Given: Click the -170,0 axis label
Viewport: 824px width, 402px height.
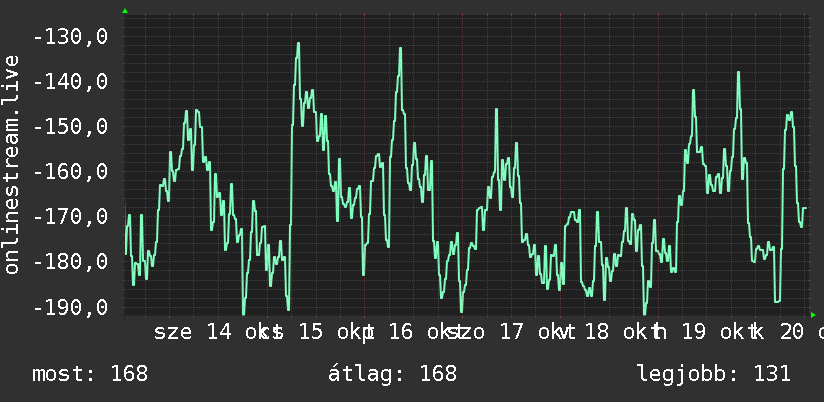Looking at the screenshot, I should [x=70, y=217].
